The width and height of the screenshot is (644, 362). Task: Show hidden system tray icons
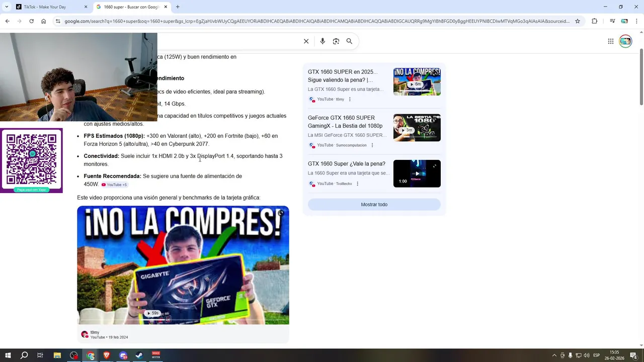coord(554,355)
